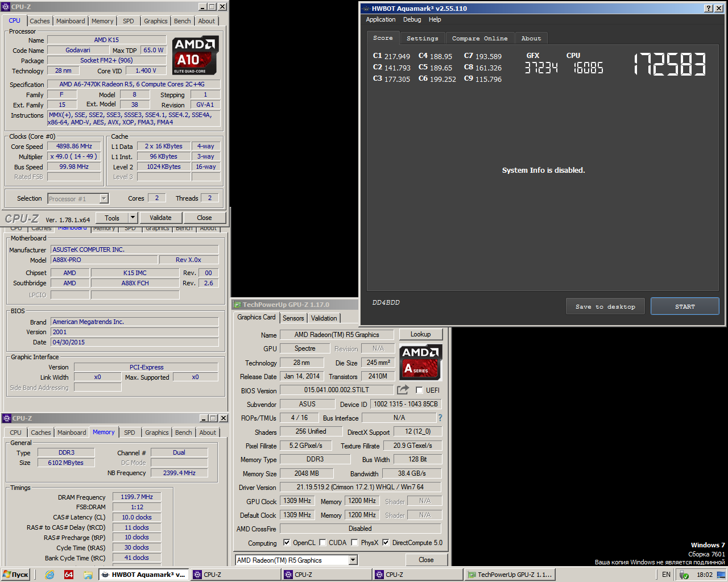Click the AMD A-Series logo in GPU-Z
728x582 pixels.
tap(421, 362)
